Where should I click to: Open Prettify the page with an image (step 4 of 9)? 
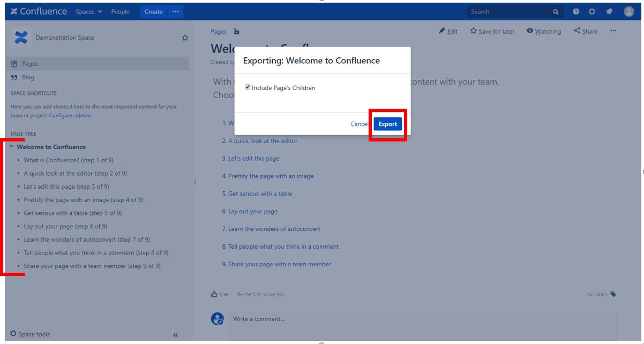click(83, 200)
